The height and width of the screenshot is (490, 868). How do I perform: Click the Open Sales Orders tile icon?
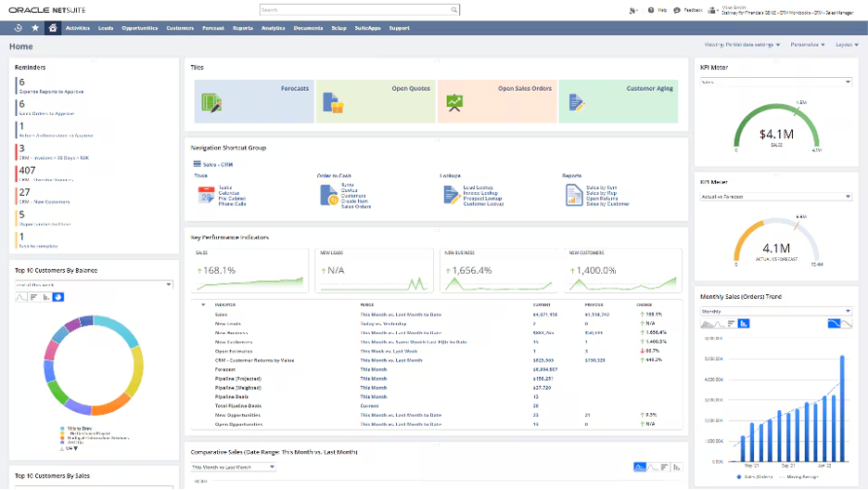tap(454, 102)
